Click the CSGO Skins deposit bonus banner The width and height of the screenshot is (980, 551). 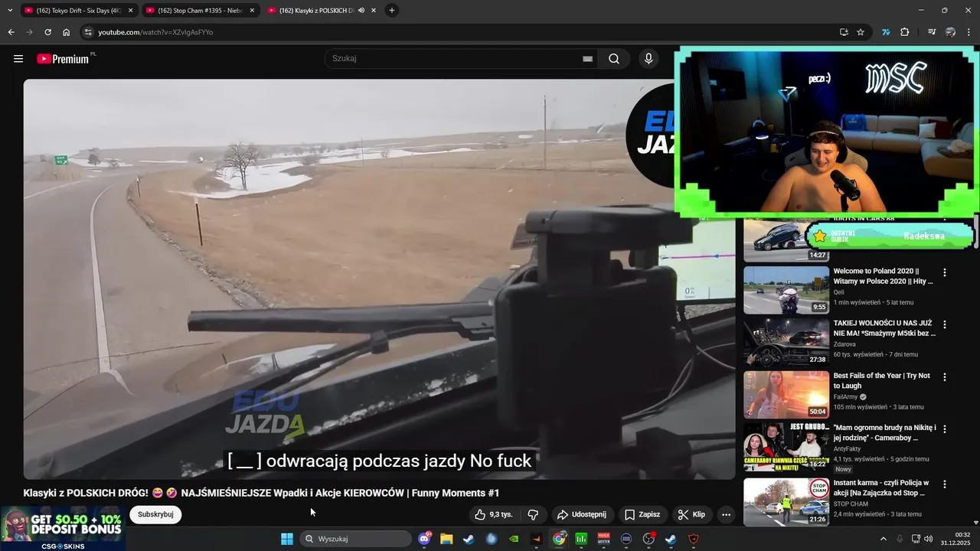63,528
